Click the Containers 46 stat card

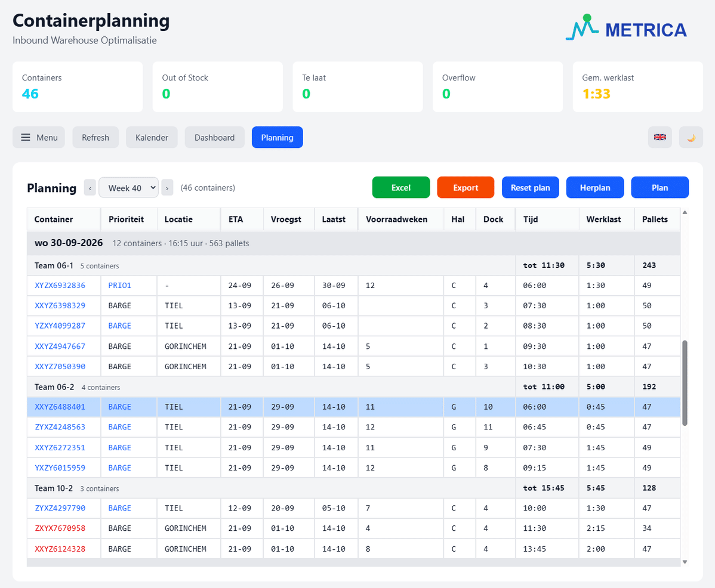(78, 86)
